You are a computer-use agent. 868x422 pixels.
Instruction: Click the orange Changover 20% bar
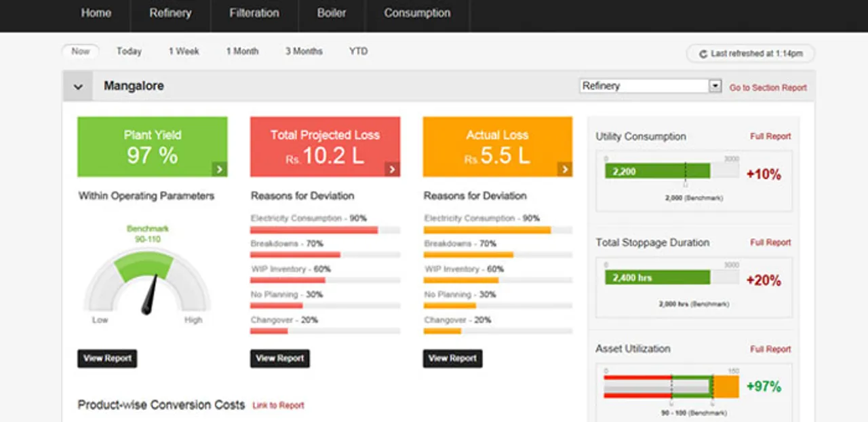point(498,331)
